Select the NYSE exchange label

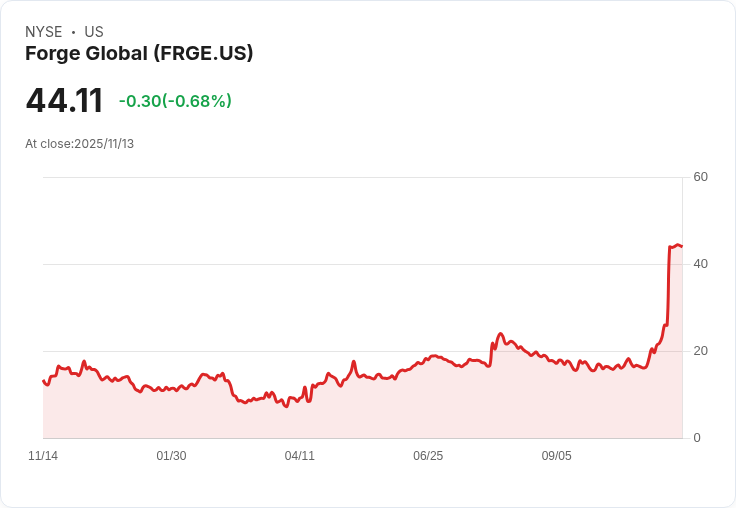[x=43, y=32]
